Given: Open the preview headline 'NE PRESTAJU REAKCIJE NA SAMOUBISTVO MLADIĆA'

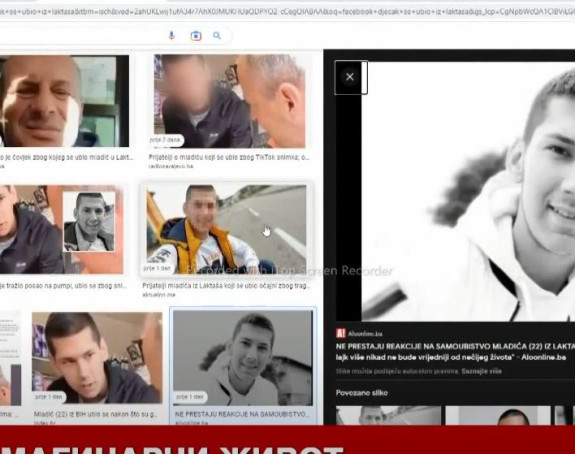Looking at the screenshot, I should point(455,352).
